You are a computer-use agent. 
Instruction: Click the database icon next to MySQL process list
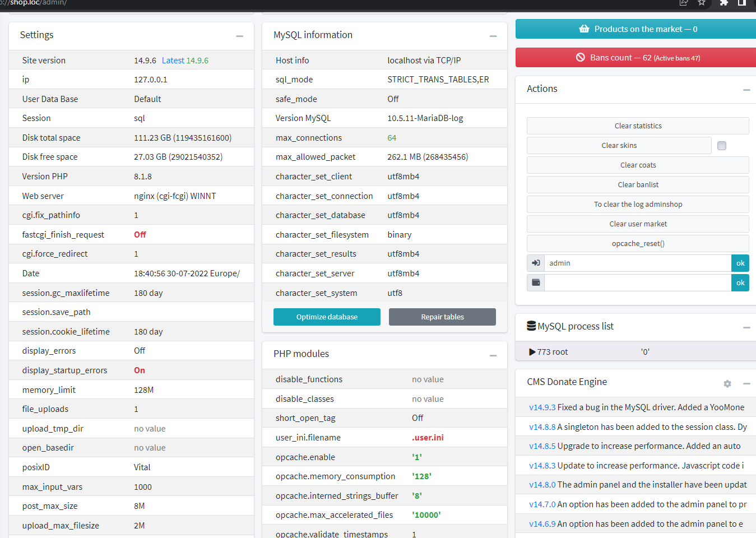531,326
